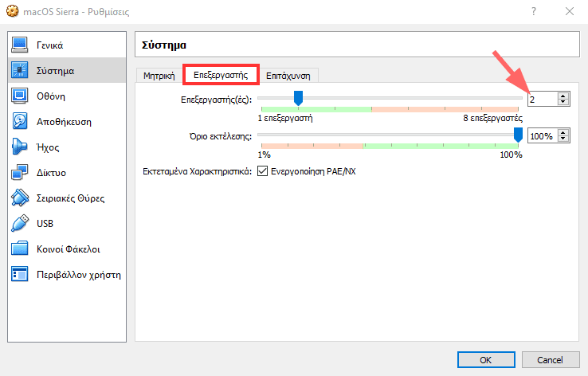Select the Σειριακές Θύρες label
This screenshot has height=376, width=588.
click(x=70, y=198)
